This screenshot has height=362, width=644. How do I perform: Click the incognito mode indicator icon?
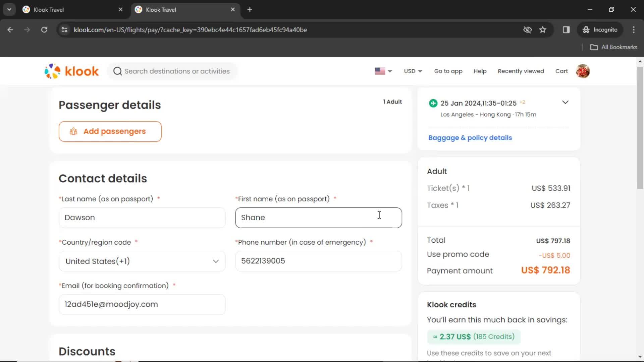coord(585,29)
